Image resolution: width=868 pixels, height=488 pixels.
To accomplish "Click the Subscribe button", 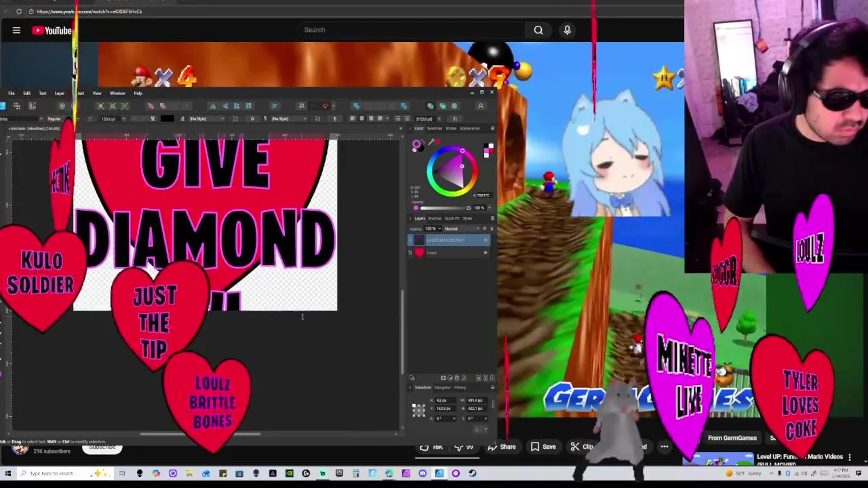I will [102, 447].
